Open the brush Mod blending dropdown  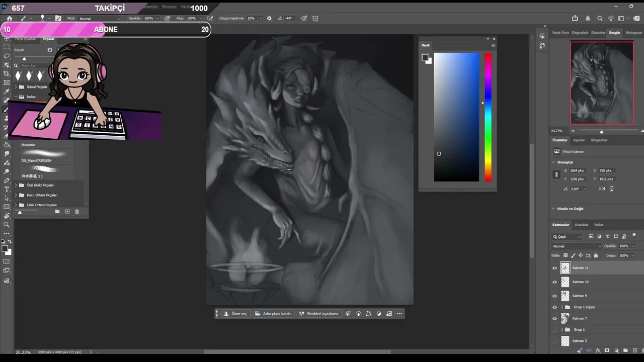(99, 19)
